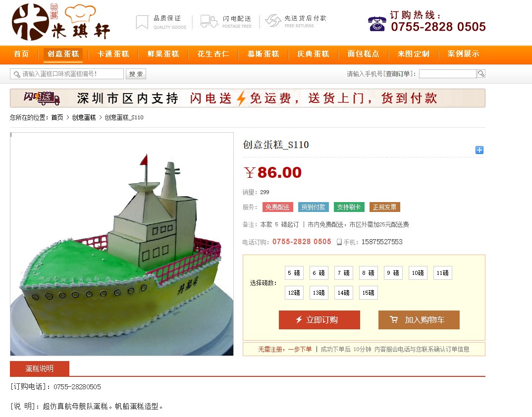
Task: Focus the cake flavor search field
Action: 67,74
